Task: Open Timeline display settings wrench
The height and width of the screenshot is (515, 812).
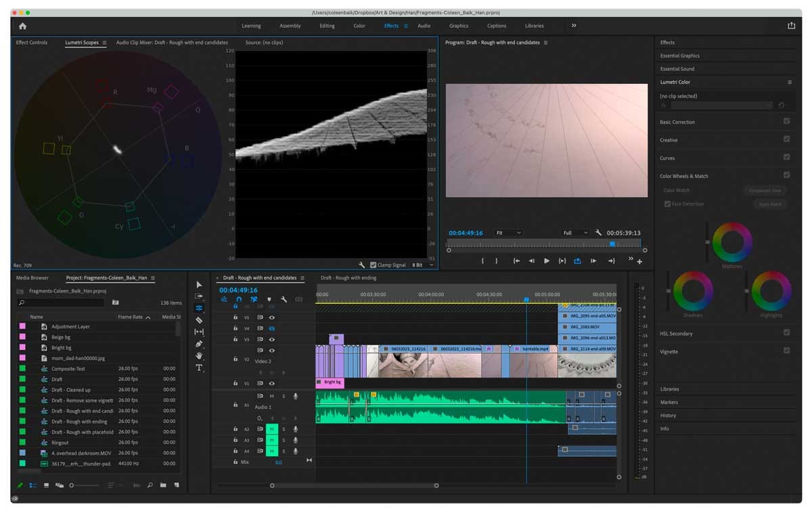Action: click(284, 299)
